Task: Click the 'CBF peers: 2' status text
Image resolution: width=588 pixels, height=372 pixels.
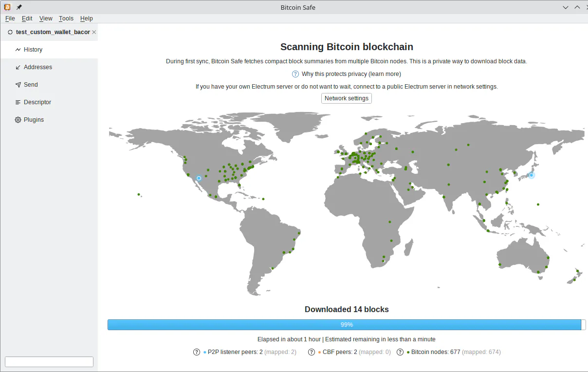Action: point(340,352)
